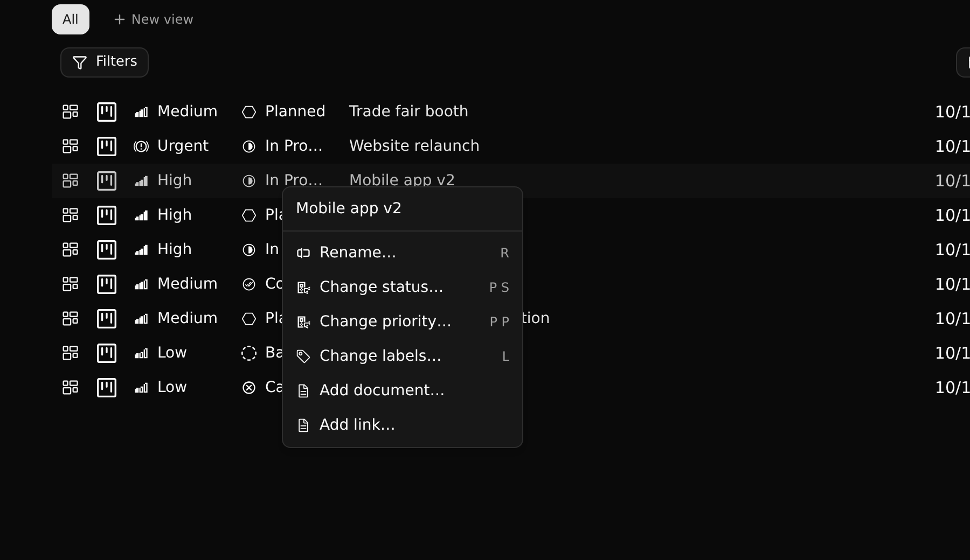Click Urgent priority label

pos(183,146)
